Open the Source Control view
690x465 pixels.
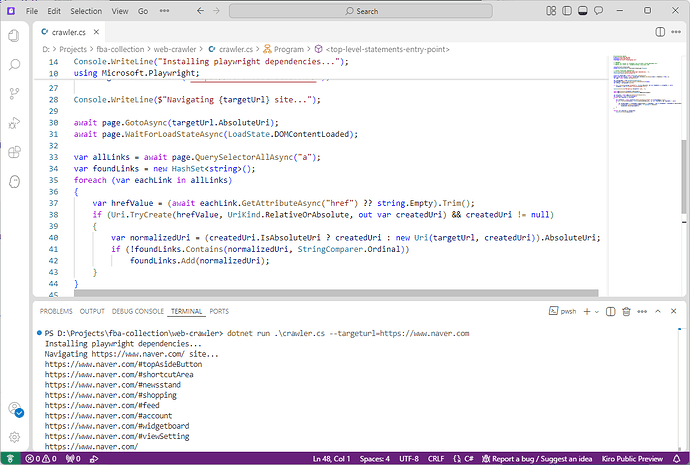(14, 94)
